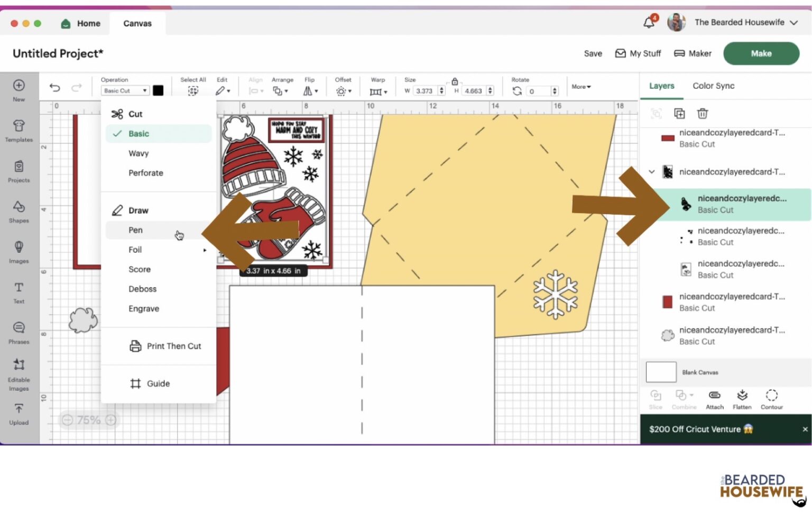Toggle the size aspect ratio lock
Screen dimensions: 812x516
[455, 81]
